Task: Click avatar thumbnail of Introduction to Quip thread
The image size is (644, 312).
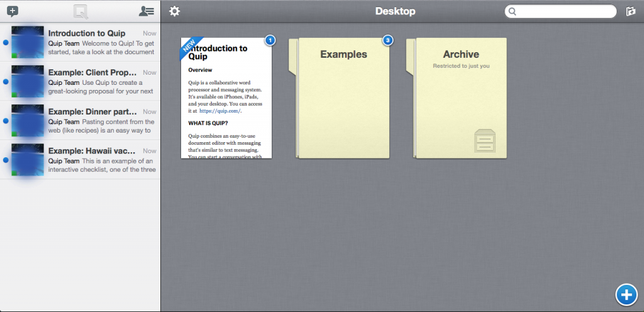Action: (x=28, y=42)
